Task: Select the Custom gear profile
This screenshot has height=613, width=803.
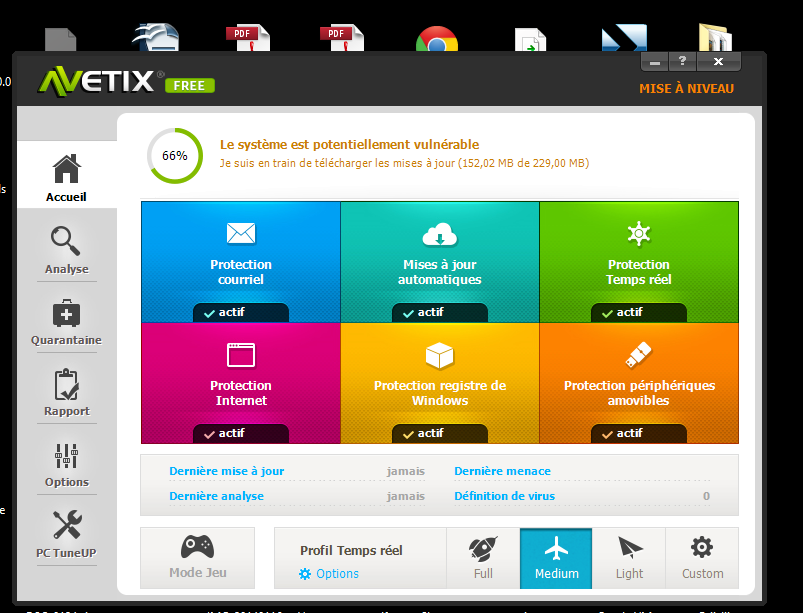Action: pyautogui.click(x=702, y=558)
